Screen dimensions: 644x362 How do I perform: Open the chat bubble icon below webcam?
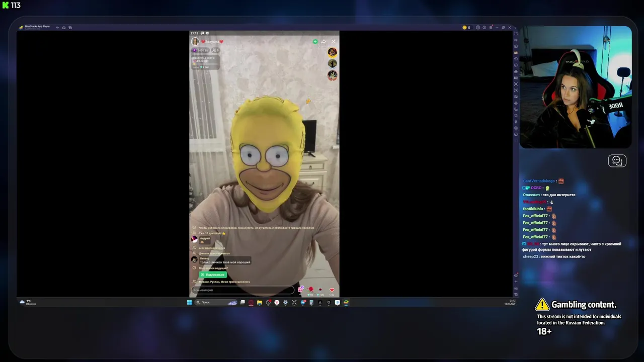617,161
